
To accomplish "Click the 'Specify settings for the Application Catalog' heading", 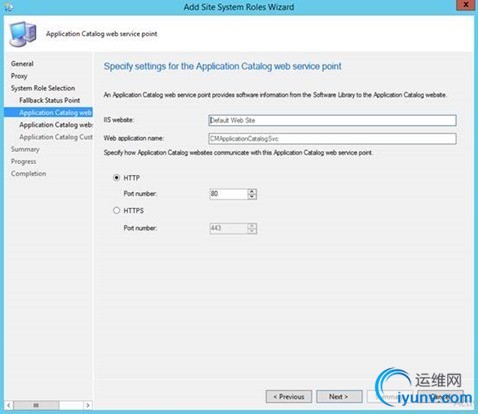I will 222,66.
